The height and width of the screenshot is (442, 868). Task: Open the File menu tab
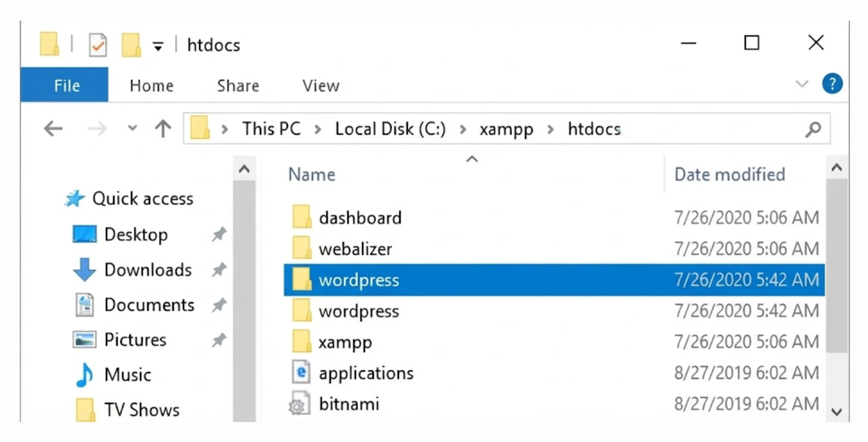tap(64, 84)
